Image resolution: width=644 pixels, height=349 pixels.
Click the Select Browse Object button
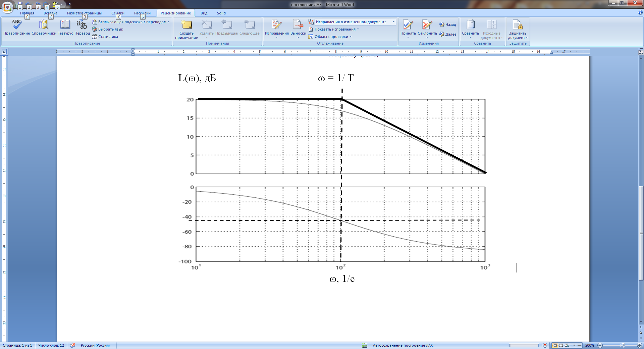tap(641, 333)
